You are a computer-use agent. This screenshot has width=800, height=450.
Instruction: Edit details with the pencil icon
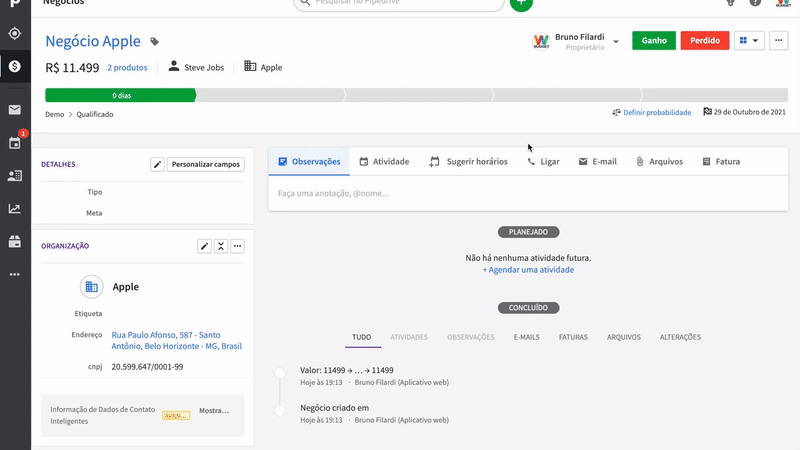[x=157, y=164]
